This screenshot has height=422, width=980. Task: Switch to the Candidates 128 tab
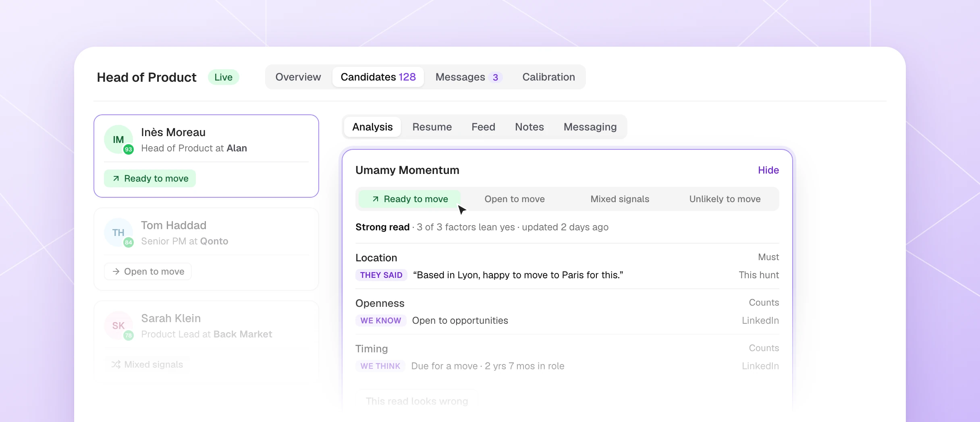378,77
